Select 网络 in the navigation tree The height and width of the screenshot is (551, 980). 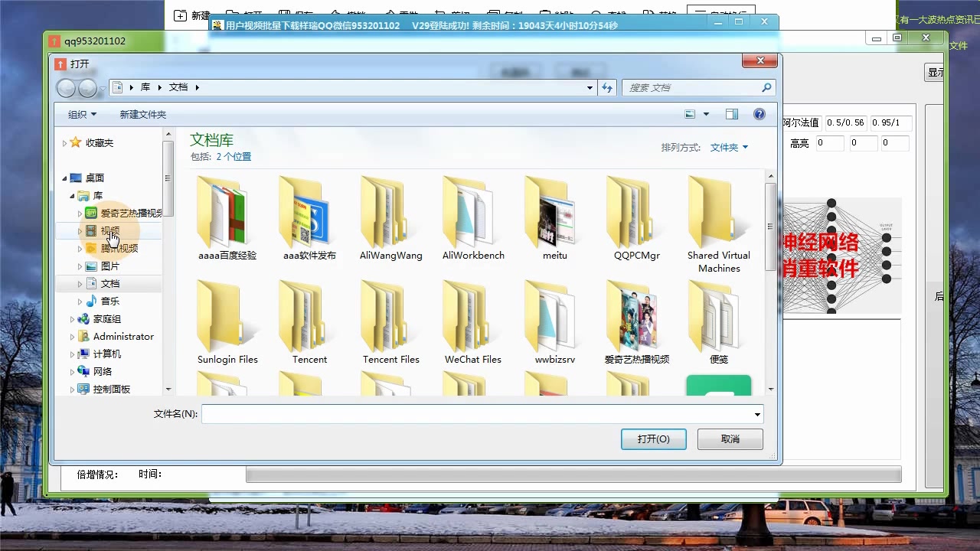(x=103, y=371)
